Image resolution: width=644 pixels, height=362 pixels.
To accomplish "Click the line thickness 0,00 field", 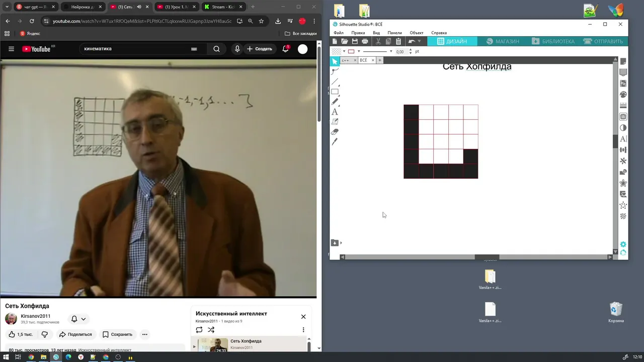I will (x=400, y=51).
